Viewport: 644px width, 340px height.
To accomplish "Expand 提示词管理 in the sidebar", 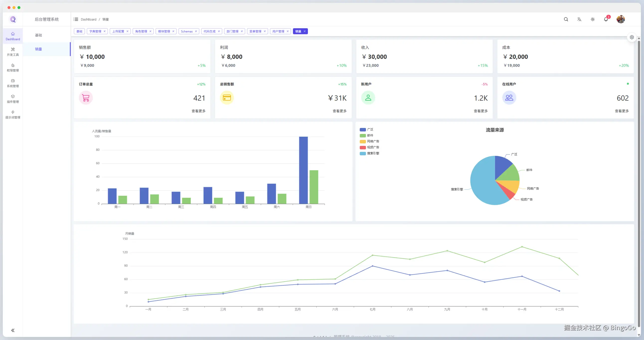I will [13, 114].
